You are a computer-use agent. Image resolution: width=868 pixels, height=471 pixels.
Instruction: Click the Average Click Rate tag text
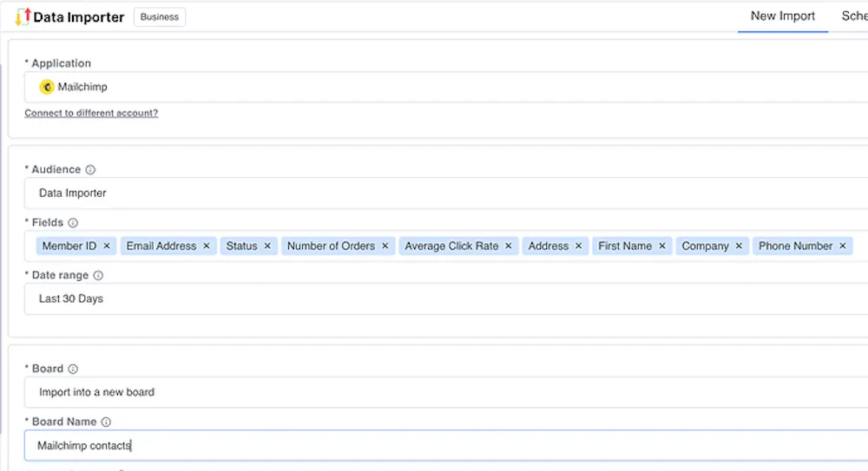pos(451,245)
